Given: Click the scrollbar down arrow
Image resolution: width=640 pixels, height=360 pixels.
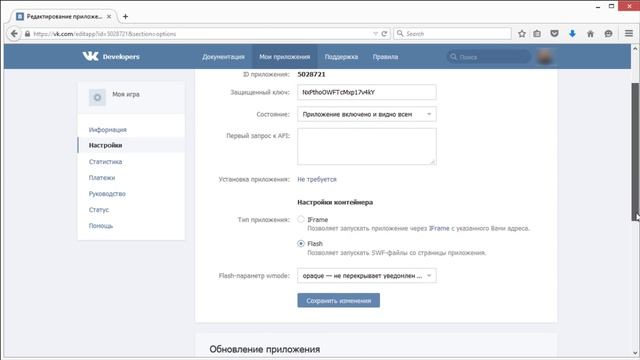Looking at the screenshot, I should tap(636, 353).
